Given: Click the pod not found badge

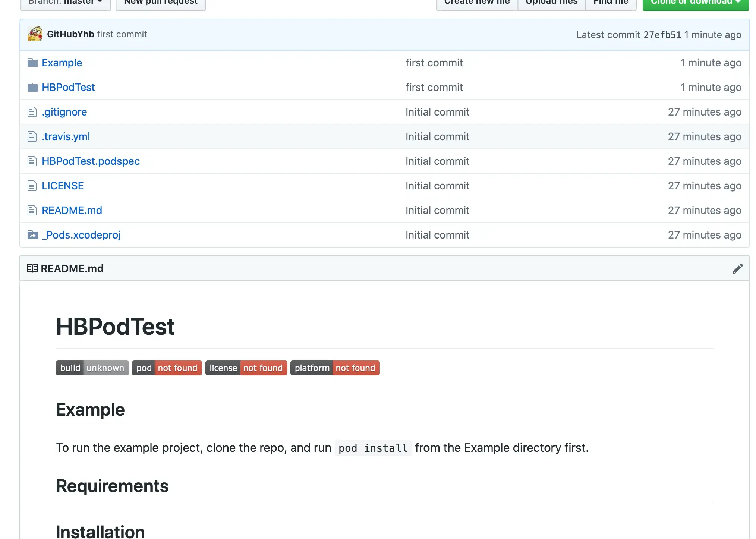Looking at the screenshot, I should click(x=167, y=368).
